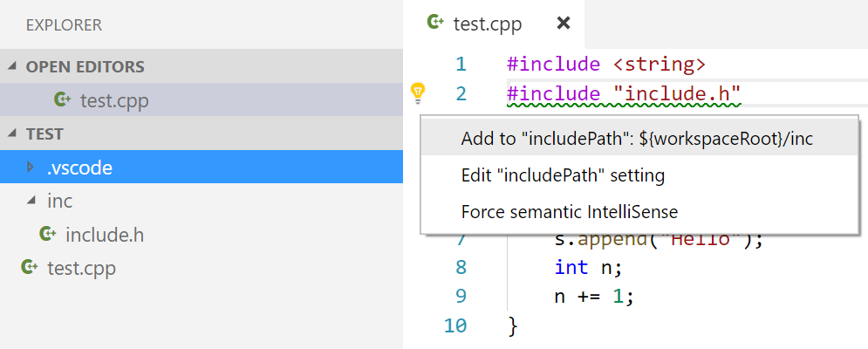The image size is (868, 349).
Task: Click the #include <string> code line
Action: pyautogui.click(x=606, y=65)
